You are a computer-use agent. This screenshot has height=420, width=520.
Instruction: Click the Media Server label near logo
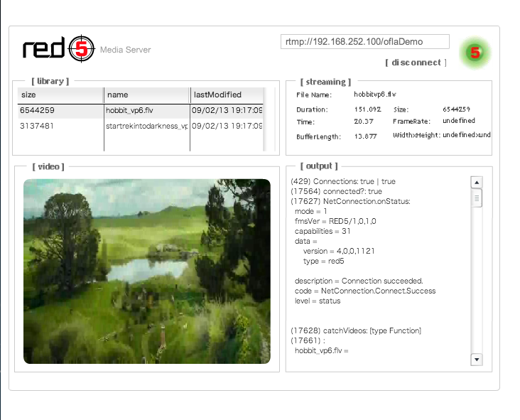125,50
